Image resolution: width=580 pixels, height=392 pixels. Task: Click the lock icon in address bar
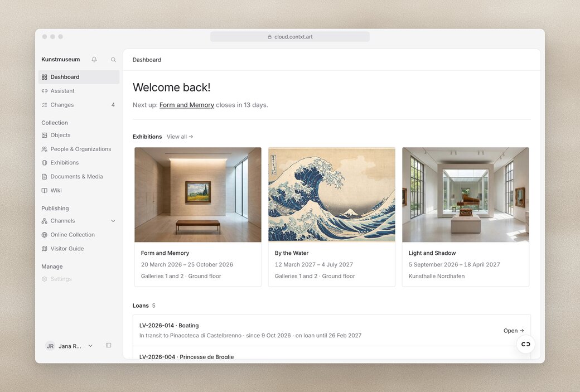click(270, 37)
